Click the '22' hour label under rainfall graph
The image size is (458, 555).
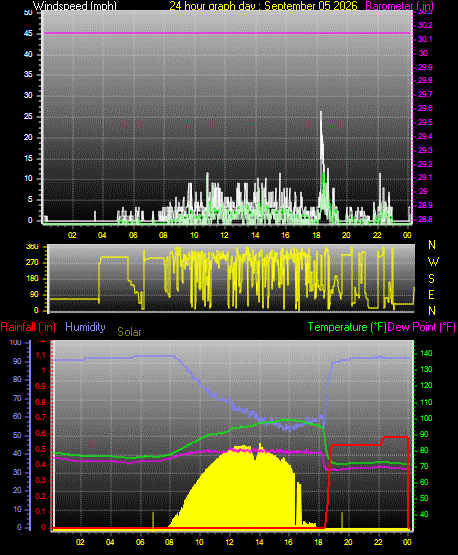point(378,542)
